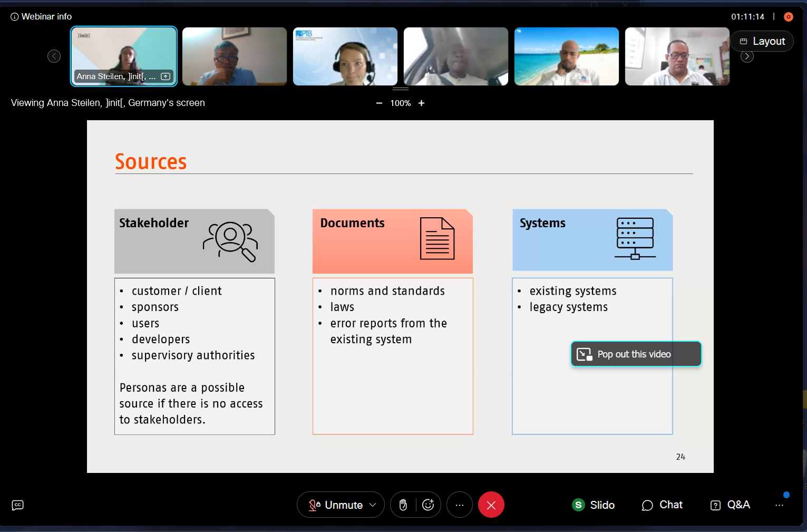This screenshot has width=807, height=532.
Task: Open the emoji reactions icon
Action: point(428,505)
